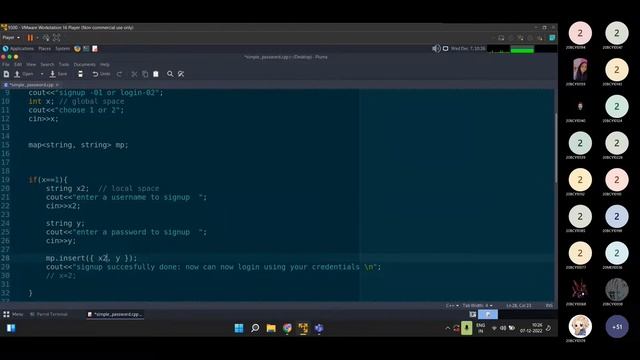Place cursor on line mp.insert({ x2, y });
This screenshot has width=640, height=360.
(91, 258)
